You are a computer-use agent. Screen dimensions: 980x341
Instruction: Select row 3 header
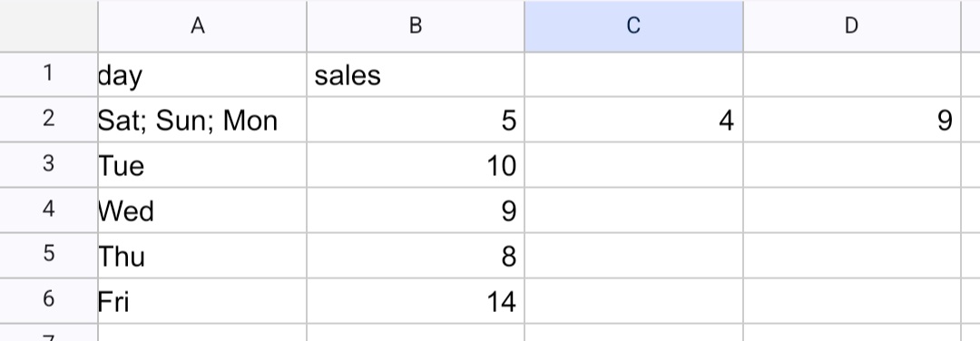tap(49, 165)
